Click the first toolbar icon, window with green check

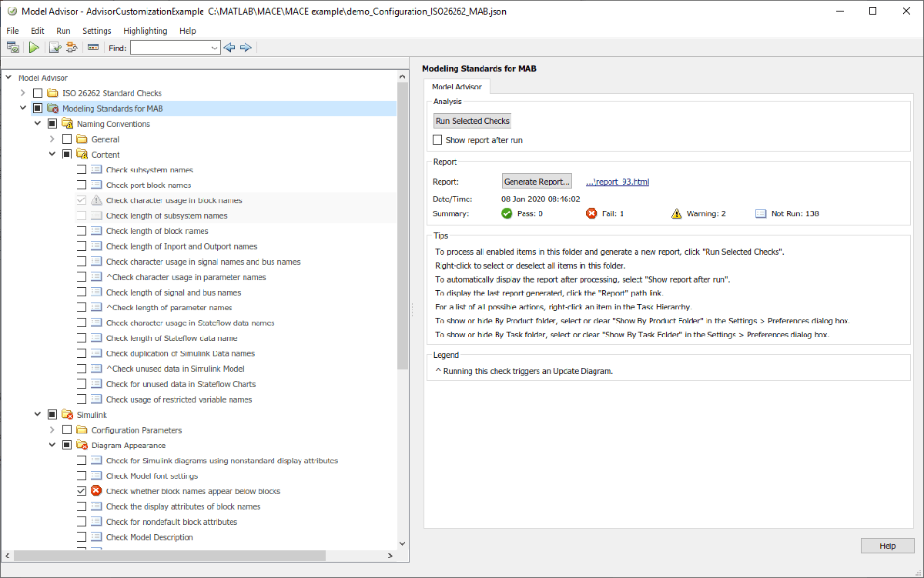coord(13,48)
